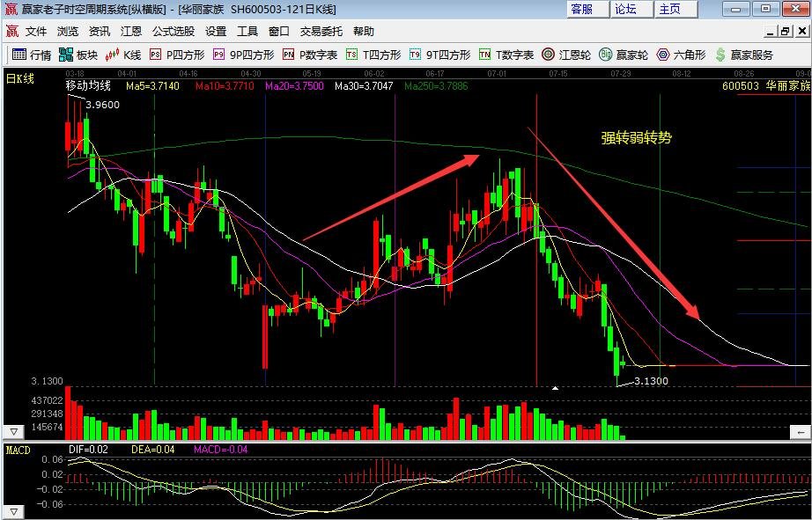Screen dimensions: 812x520
Task: Launch the 赢家轮 tool
Action: [x=624, y=55]
